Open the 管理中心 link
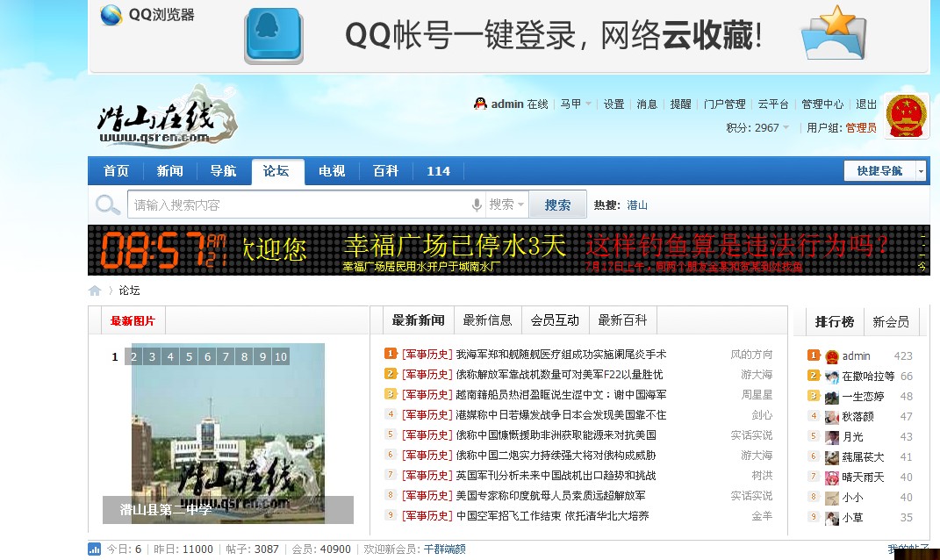Image resolution: width=940 pixels, height=560 pixels. point(822,104)
